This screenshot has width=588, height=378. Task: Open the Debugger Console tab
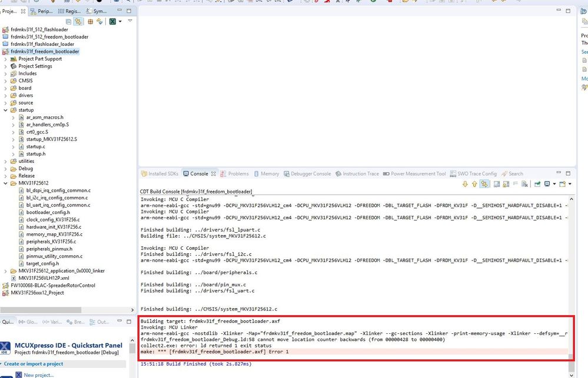pos(307,174)
